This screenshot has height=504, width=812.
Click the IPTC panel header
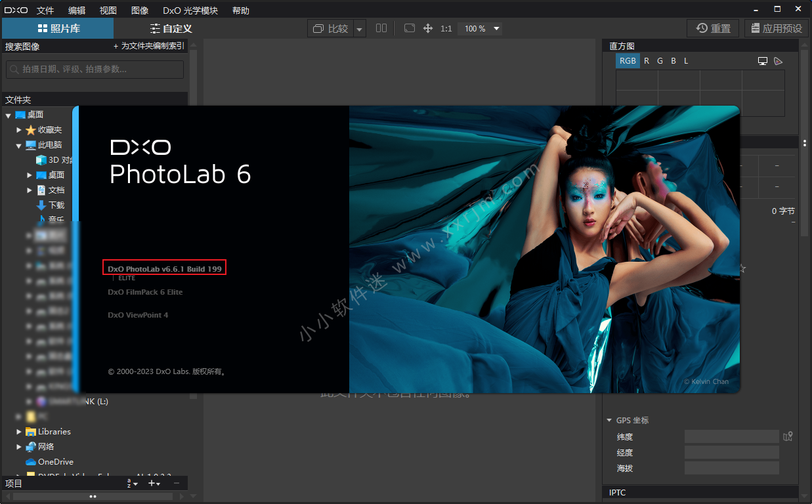pos(700,493)
